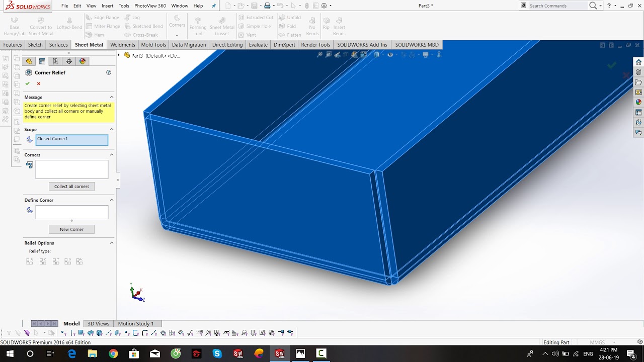Expand the Options gear dropdown arrow
The height and width of the screenshot is (362, 644).
[x=331, y=6]
